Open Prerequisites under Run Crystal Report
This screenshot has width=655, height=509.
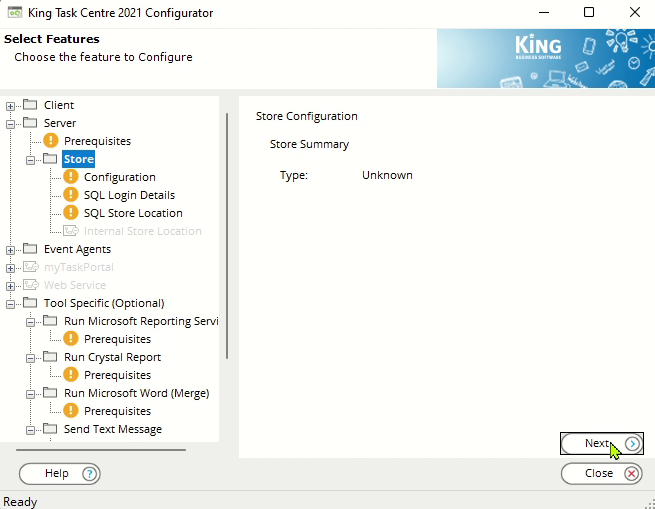click(x=117, y=375)
